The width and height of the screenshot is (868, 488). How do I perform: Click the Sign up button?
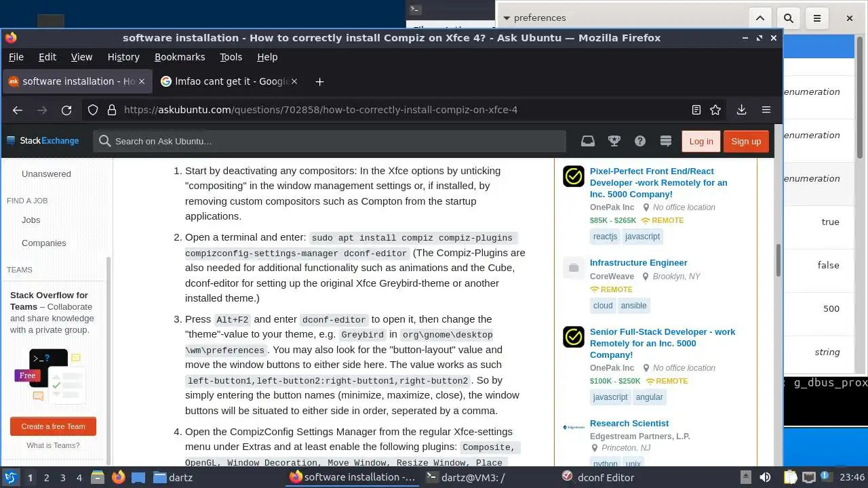click(746, 141)
